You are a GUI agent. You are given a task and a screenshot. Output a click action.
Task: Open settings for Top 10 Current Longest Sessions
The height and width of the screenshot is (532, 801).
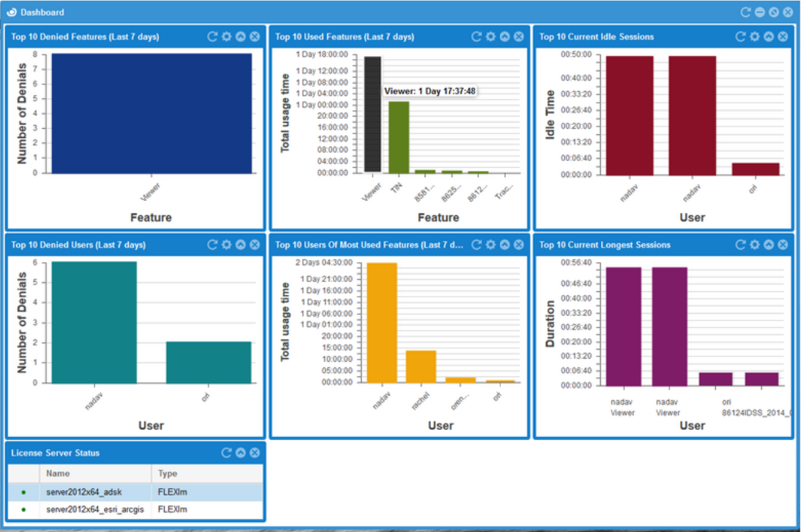click(x=754, y=245)
